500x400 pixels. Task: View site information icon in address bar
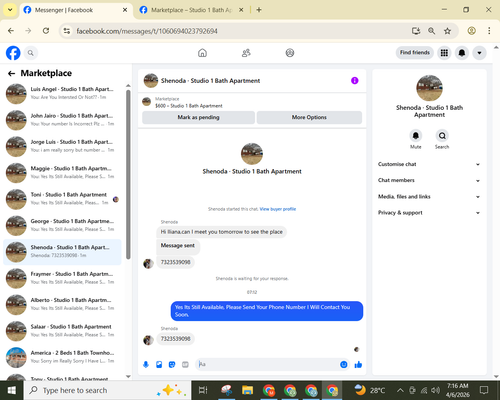pyautogui.click(x=67, y=31)
